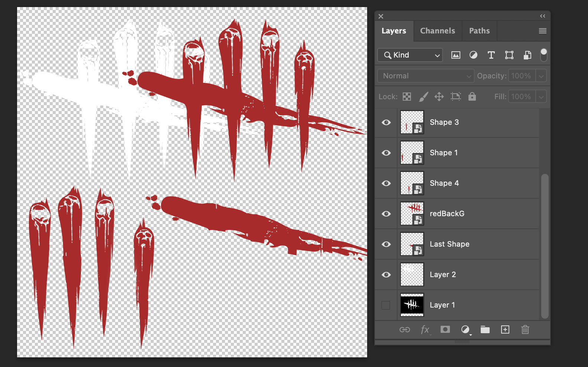This screenshot has height=367, width=588.
Task: Click the Layer 2 thumbnail
Action: click(412, 275)
